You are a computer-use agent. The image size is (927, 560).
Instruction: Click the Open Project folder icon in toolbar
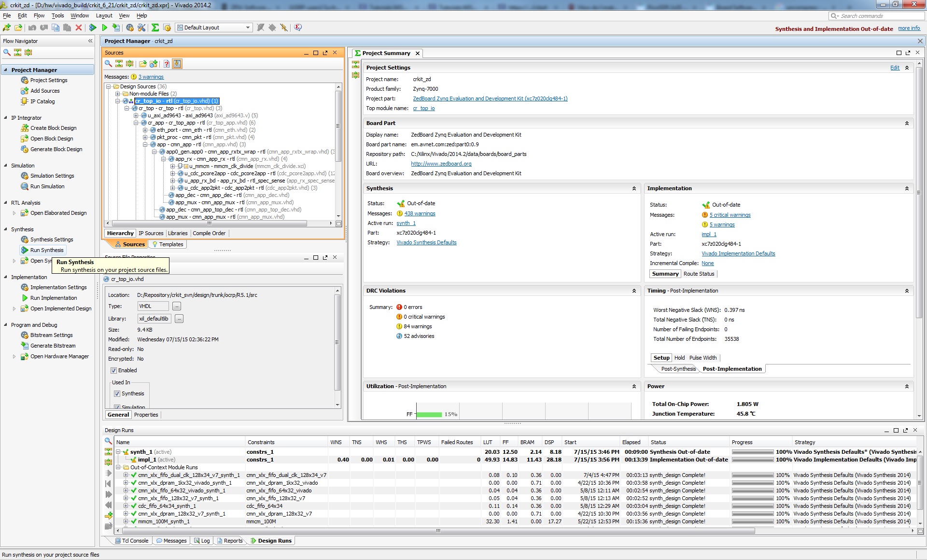coord(18,28)
